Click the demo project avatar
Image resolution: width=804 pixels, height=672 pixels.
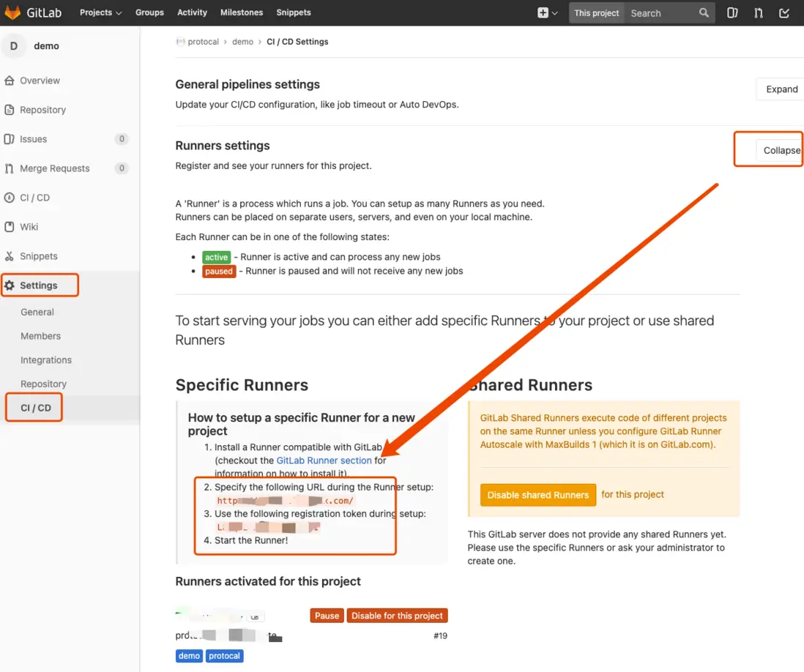click(x=14, y=45)
